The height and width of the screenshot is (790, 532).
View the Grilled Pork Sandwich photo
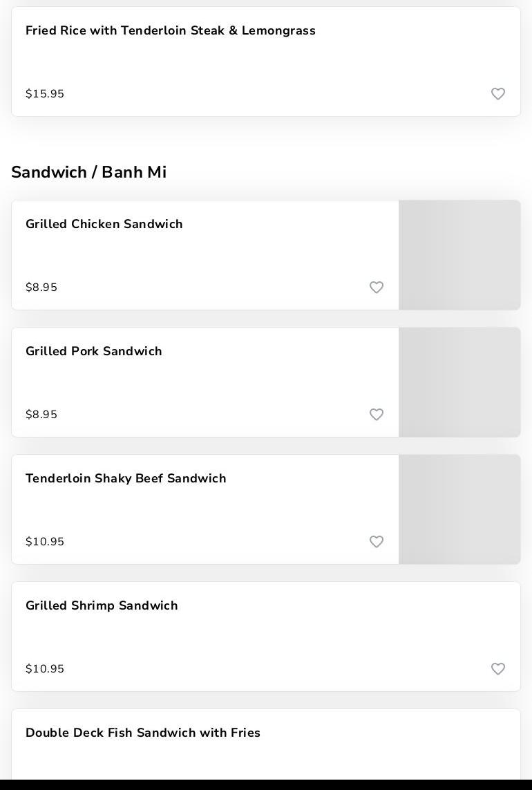click(x=459, y=382)
